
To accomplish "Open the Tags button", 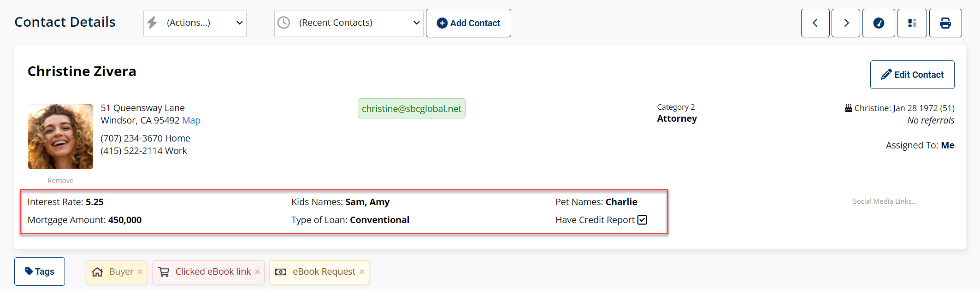I will click(40, 271).
